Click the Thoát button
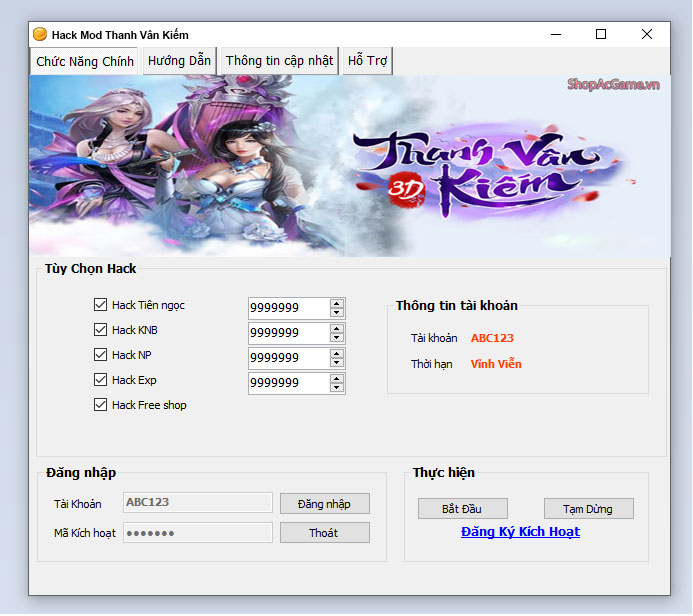Viewport: 693px width, 616px height. (325, 532)
